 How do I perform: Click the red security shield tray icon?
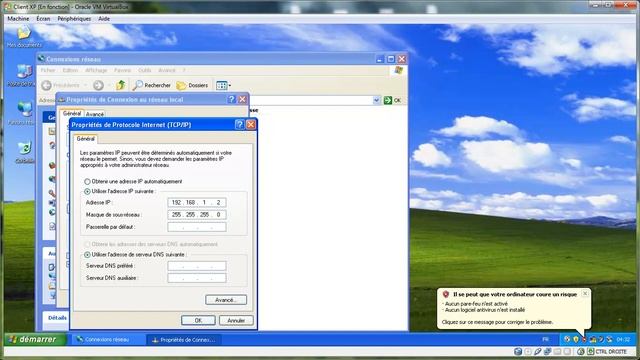pos(584,339)
